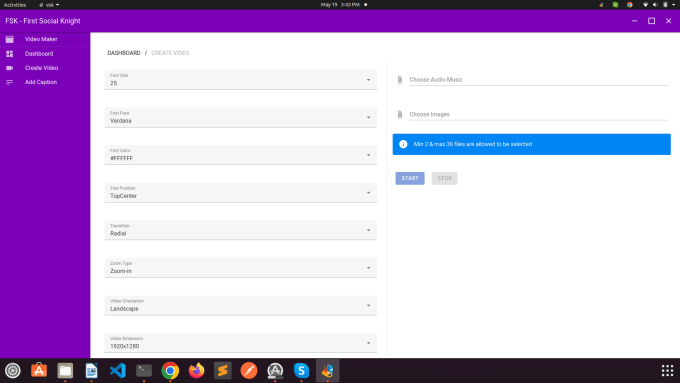Open the system menu arrow in top bar
680x383 pixels.
pos(673,5)
